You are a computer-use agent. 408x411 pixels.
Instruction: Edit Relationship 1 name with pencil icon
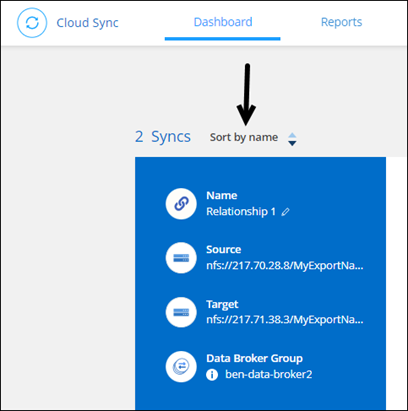(x=285, y=212)
